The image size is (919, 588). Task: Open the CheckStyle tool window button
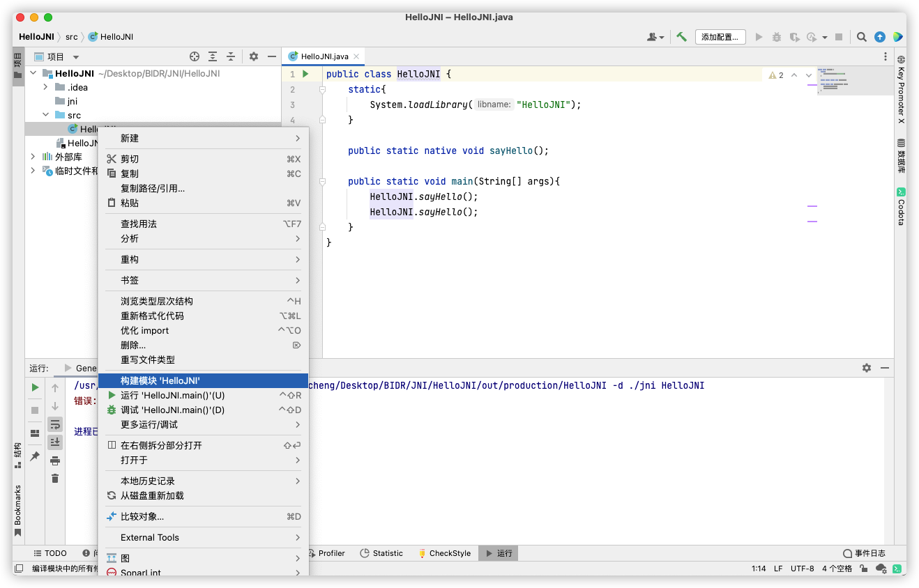[444, 553]
